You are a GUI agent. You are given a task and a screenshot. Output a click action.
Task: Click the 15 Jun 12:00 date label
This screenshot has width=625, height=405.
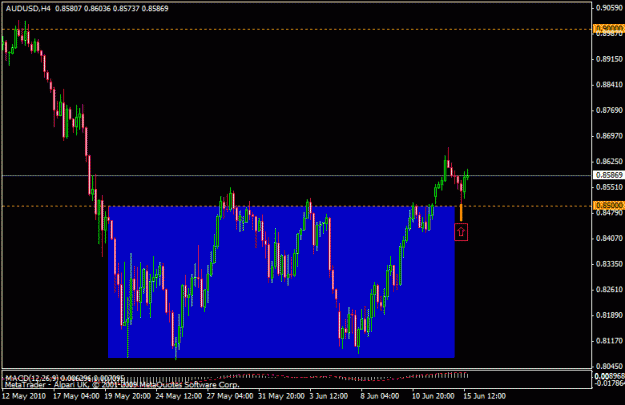click(484, 396)
